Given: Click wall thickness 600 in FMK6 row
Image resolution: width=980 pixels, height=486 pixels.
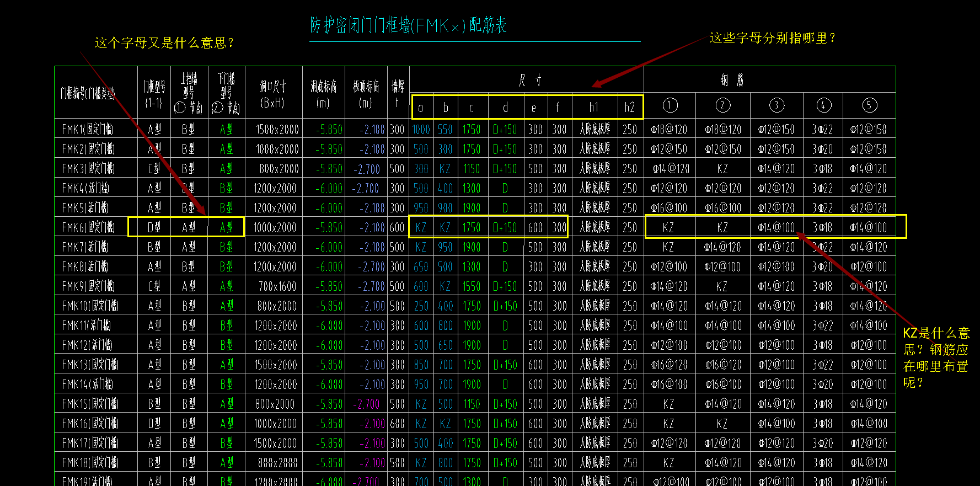Looking at the screenshot, I should click(x=397, y=228).
